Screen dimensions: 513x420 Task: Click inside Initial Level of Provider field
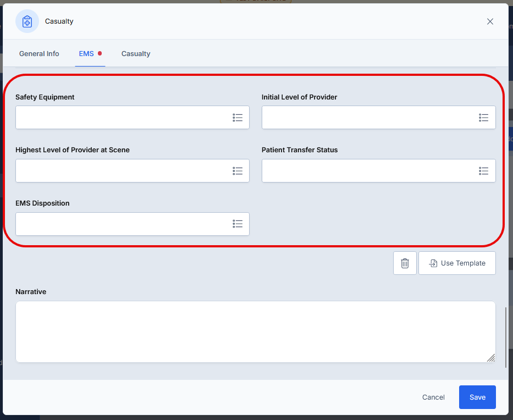378,118
